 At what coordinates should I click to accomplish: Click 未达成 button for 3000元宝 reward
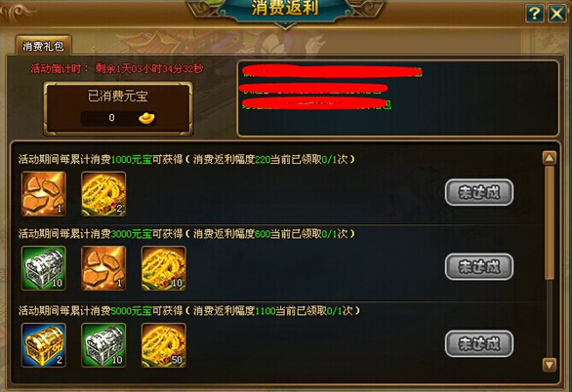click(479, 266)
